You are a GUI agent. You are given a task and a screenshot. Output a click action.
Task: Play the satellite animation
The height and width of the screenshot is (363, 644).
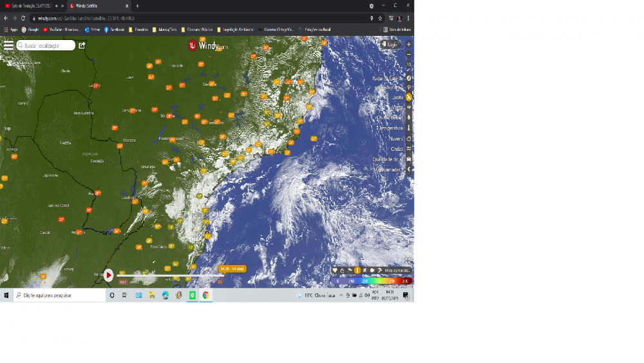[109, 275]
